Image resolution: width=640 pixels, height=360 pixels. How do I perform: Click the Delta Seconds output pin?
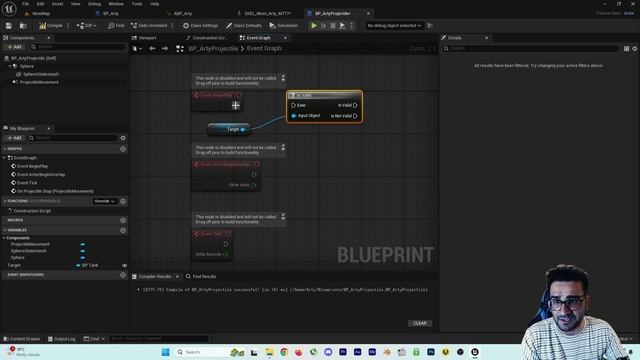click(x=225, y=254)
